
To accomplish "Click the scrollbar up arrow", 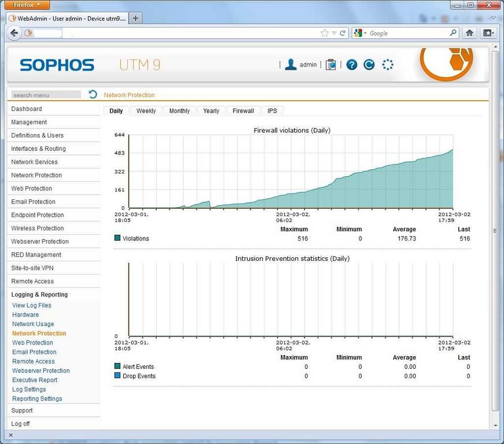I will coord(495,47).
